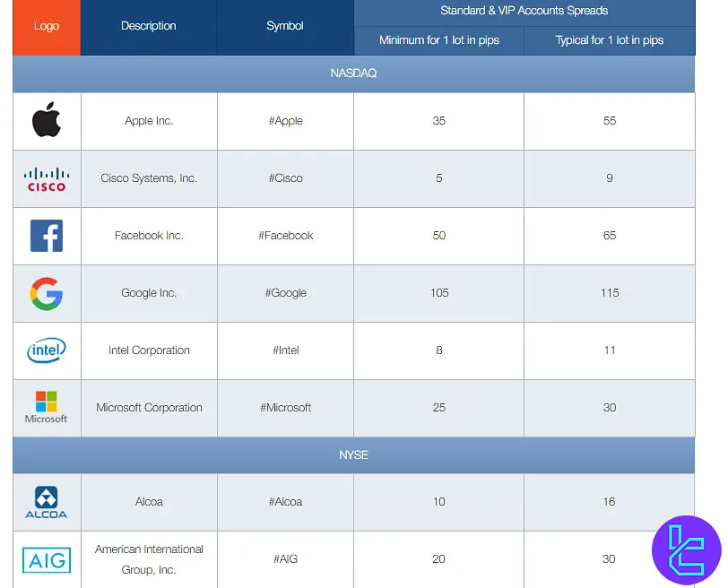Open the Apple Inc. description link
The height and width of the screenshot is (588, 728).
pyautogui.click(x=149, y=120)
